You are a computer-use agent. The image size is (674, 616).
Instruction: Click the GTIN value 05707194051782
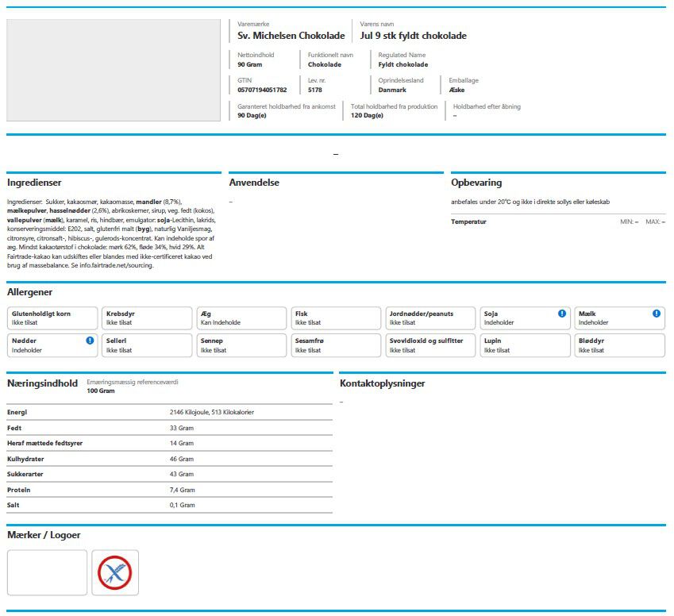[x=262, y=90]
